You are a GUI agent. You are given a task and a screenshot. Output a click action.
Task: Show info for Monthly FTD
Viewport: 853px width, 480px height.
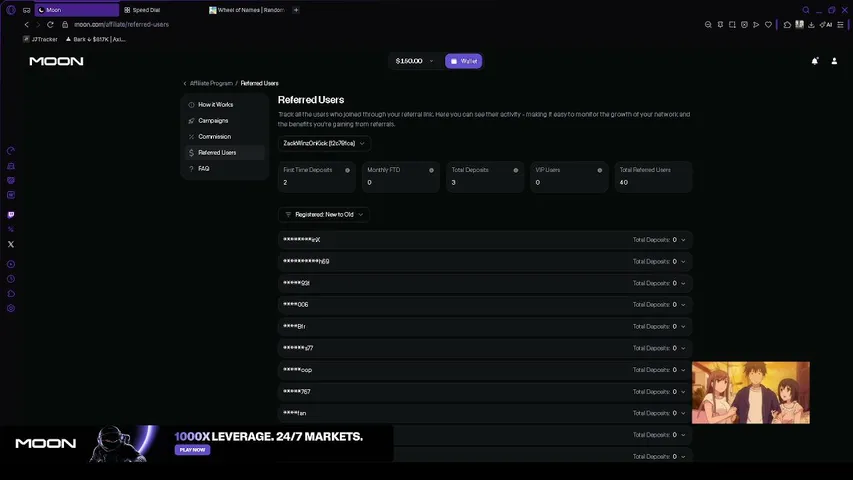click(431, 170)
